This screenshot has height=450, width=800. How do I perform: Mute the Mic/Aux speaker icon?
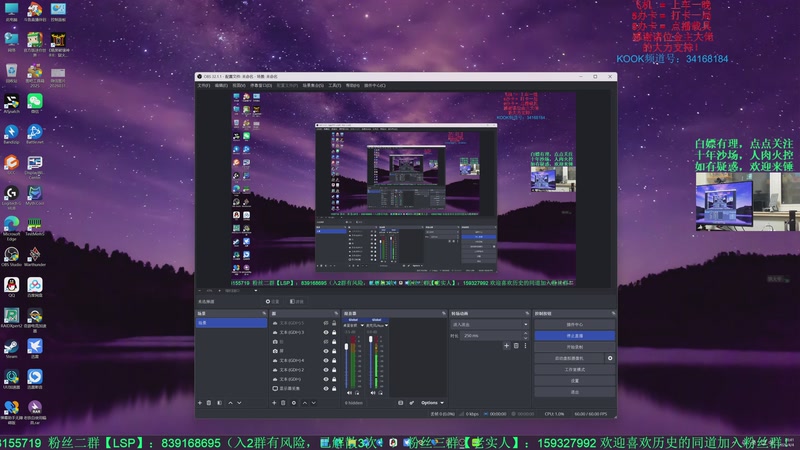373,393
